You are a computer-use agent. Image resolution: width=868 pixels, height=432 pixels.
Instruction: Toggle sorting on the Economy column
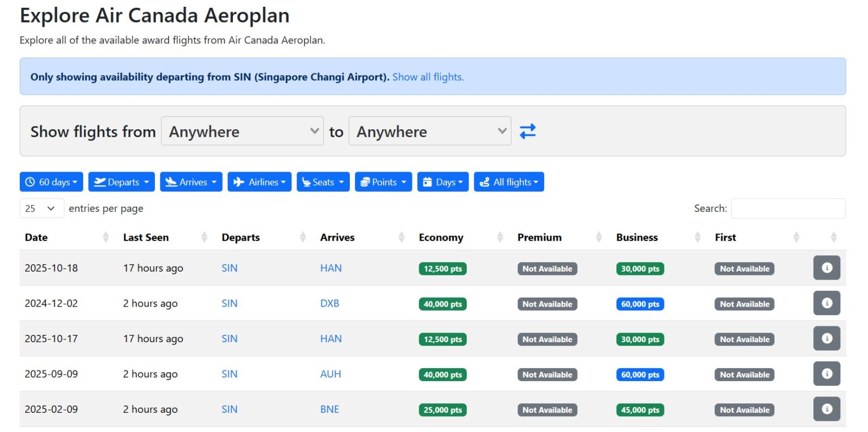click(500, 237)
